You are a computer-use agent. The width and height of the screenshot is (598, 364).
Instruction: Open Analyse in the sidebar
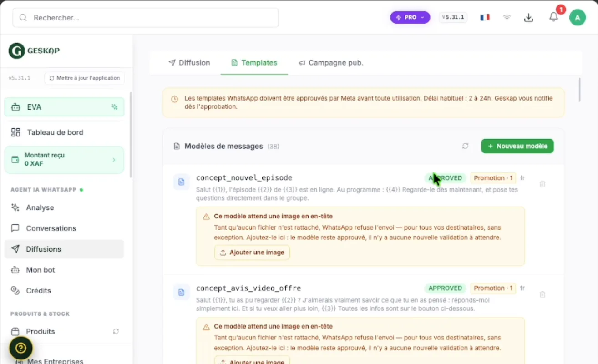(x=64, y=207)
